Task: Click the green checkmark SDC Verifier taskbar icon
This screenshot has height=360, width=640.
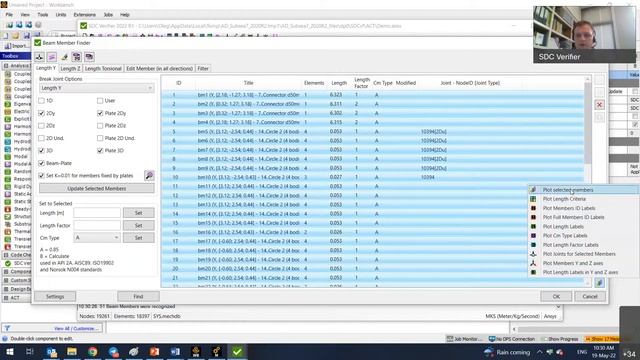Action: tap(237, 352)
